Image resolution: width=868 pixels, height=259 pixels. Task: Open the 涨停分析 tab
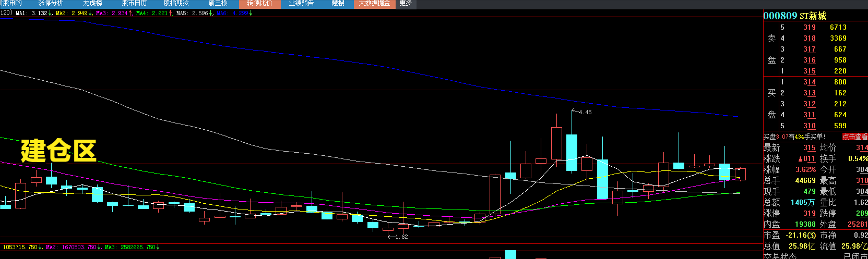51,3
